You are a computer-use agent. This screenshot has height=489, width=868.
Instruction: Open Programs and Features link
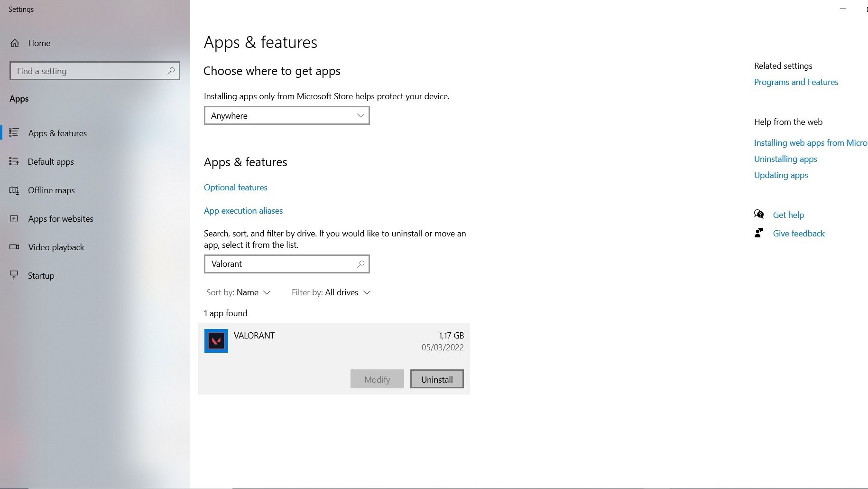pos(796,82)
